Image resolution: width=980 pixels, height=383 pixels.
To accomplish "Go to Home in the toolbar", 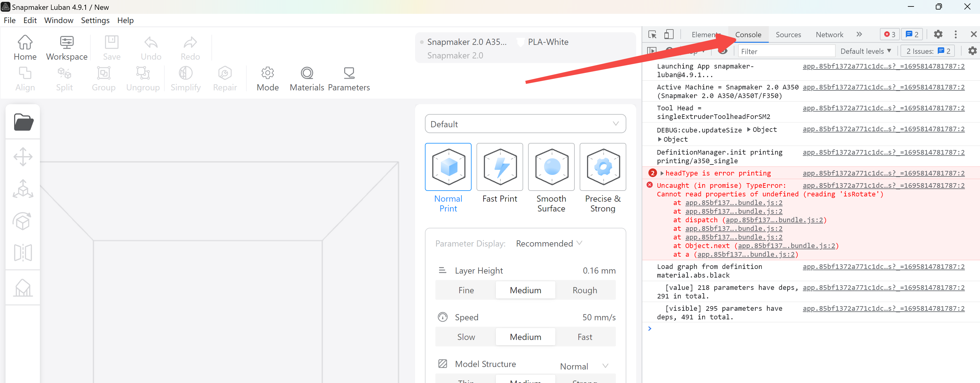I will coord(25,48).
